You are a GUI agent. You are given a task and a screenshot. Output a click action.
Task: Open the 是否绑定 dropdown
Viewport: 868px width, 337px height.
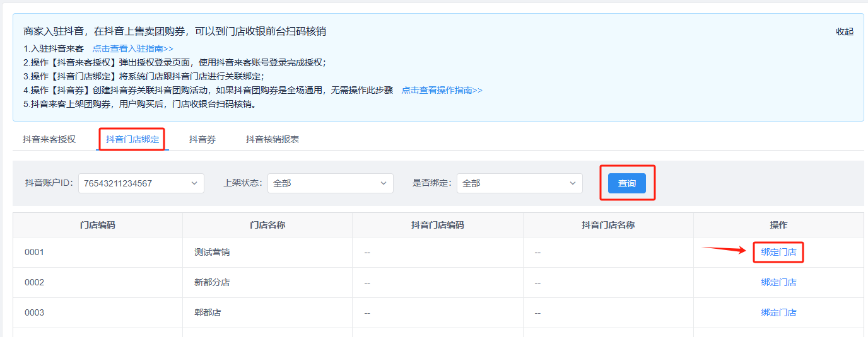(520, 183)
